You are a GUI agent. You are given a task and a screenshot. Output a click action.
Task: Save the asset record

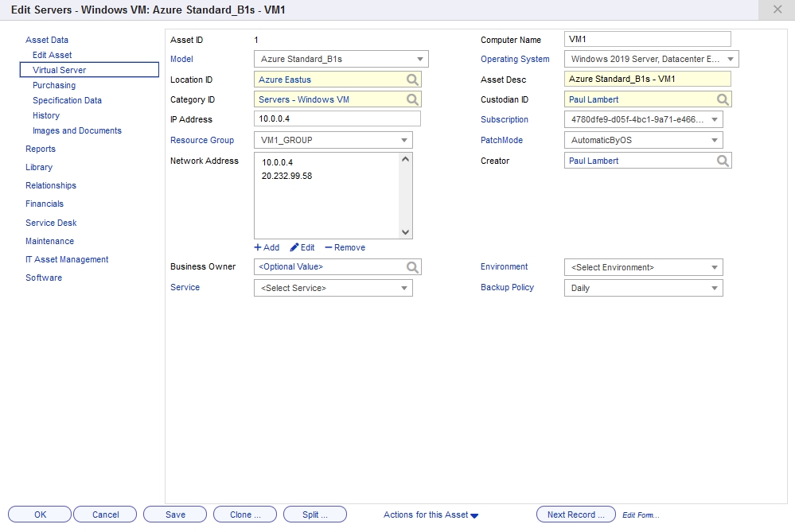point(174,514)
